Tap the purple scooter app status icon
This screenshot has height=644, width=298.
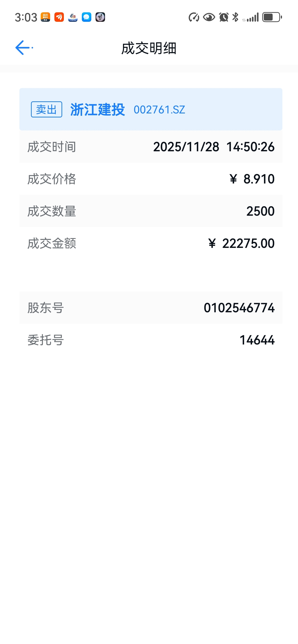click(100, 17)
